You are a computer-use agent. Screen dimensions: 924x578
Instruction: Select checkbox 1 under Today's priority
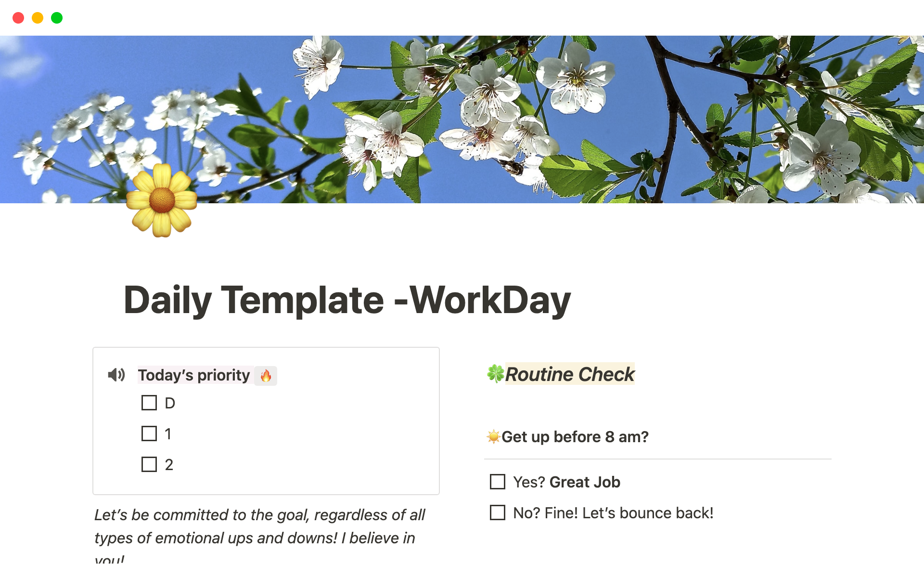(149, 433)
